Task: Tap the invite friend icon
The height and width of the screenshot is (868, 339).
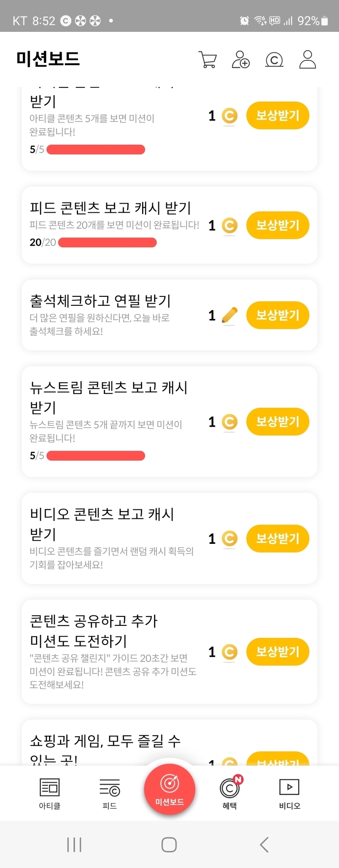Action: pos(241,60)
